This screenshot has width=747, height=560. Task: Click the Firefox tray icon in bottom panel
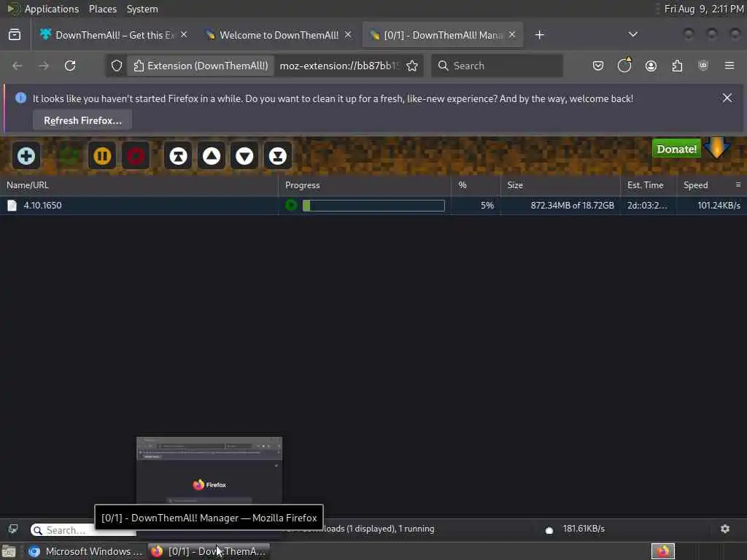662,551
